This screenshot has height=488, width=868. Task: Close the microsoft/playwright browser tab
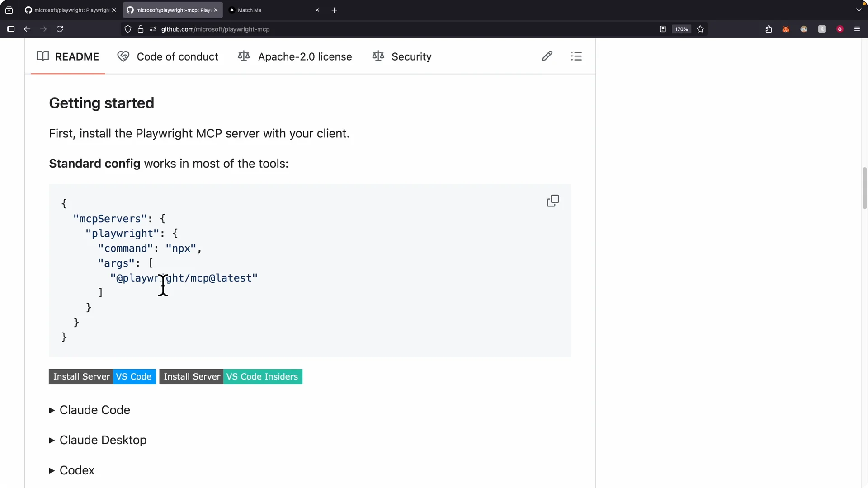pos(114,10)
